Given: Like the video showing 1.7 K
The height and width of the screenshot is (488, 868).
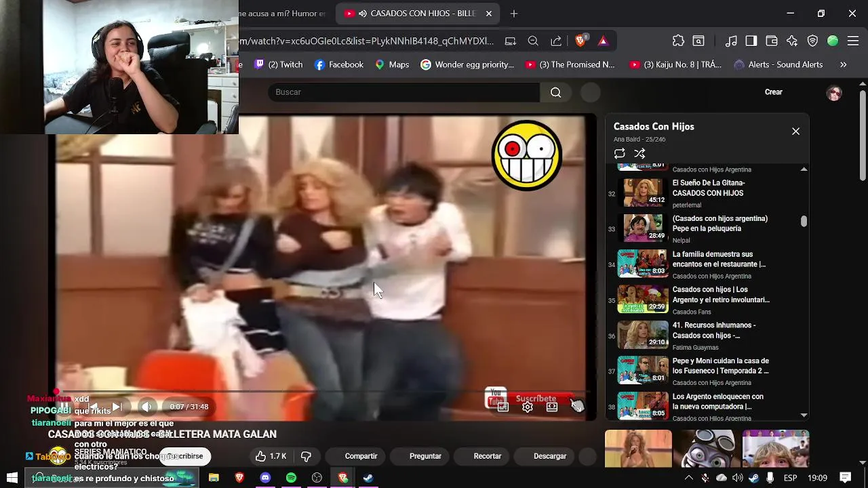Looking at the screenshot, I should [x=271, y=456].
